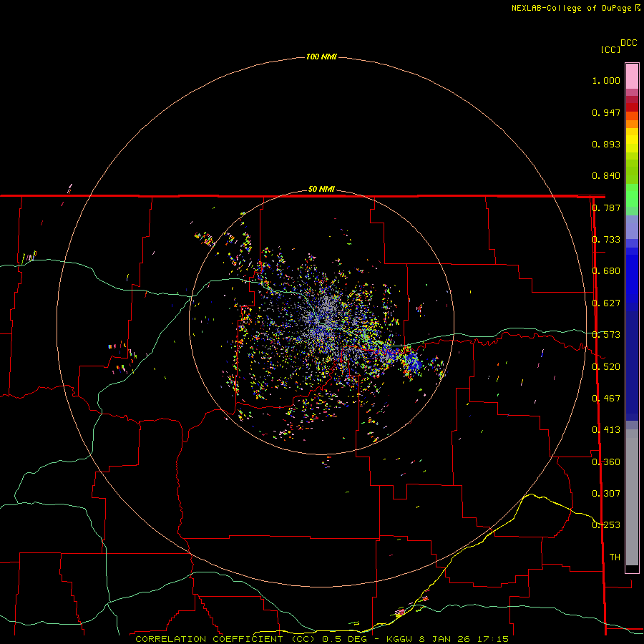Click the 1.000 value on color scale
This screenshot has height=644, width=644.
(x=606, y=80)
